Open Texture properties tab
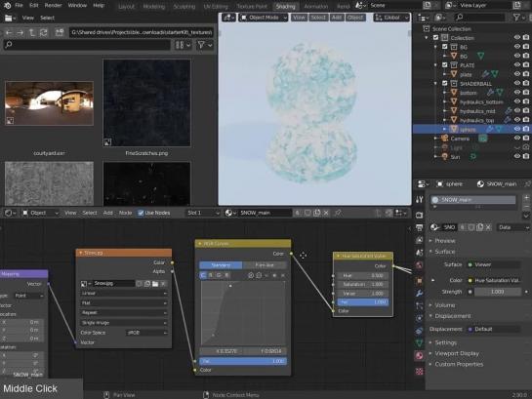The width and height of the screenshot is (532, 399). tap(420, 372)
